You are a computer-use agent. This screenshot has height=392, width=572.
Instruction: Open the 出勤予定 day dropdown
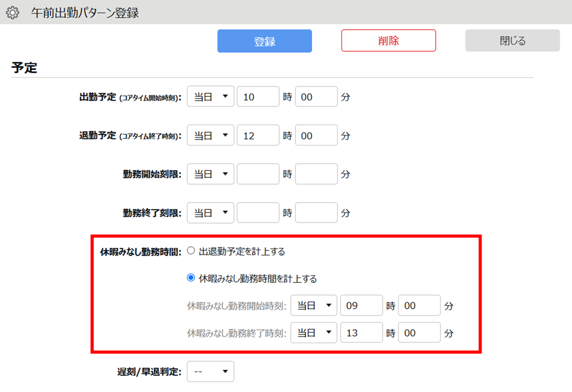[x=210, y=97]
